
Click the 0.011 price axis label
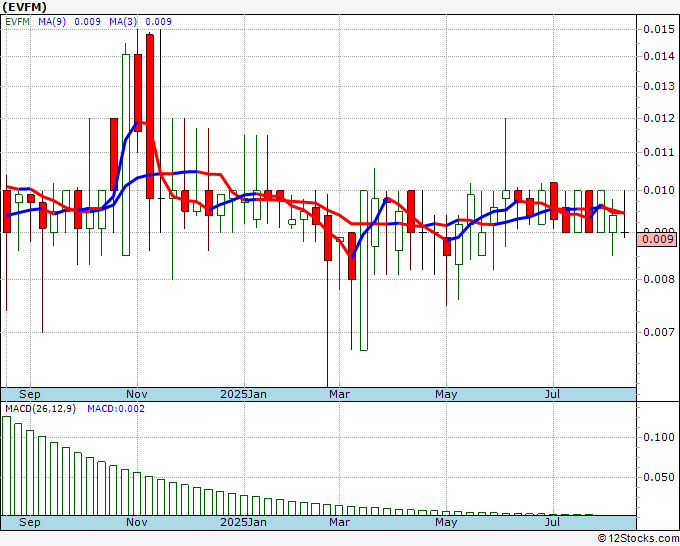659,152
